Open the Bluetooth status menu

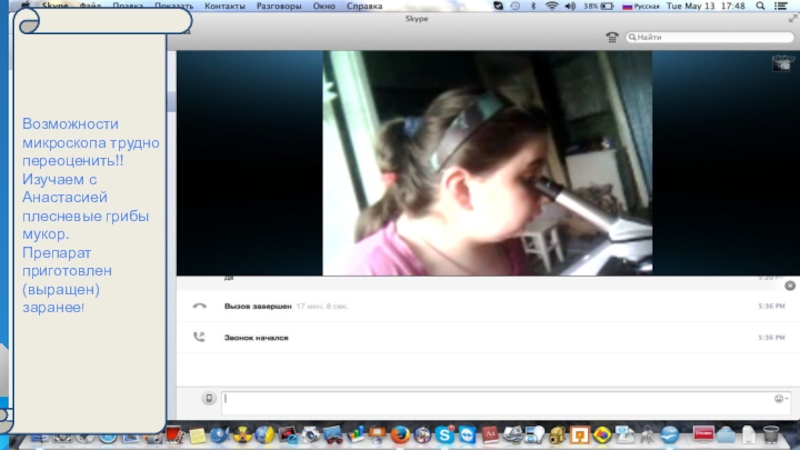coord(533,6)
